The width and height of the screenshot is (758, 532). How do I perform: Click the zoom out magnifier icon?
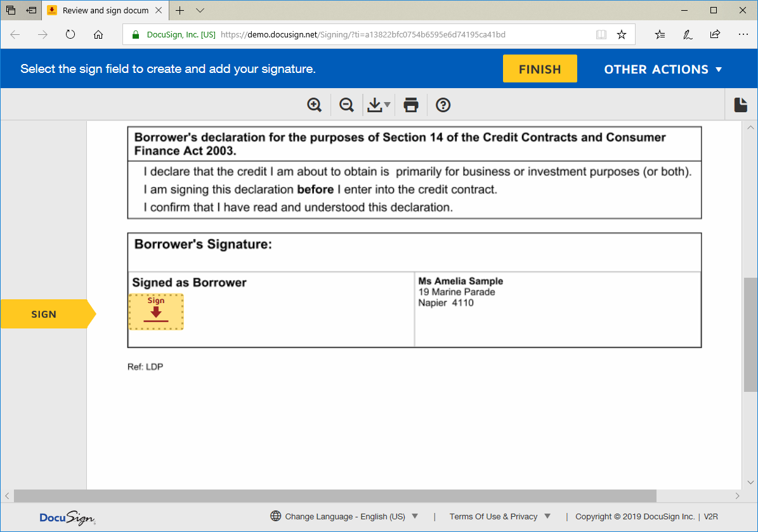point(346,105)
